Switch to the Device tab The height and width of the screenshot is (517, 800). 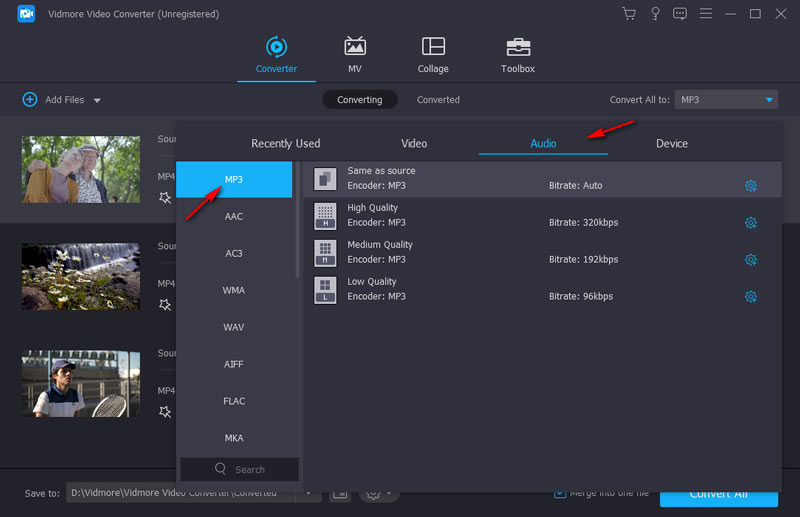pyautogui.click(x=671, y=144)
